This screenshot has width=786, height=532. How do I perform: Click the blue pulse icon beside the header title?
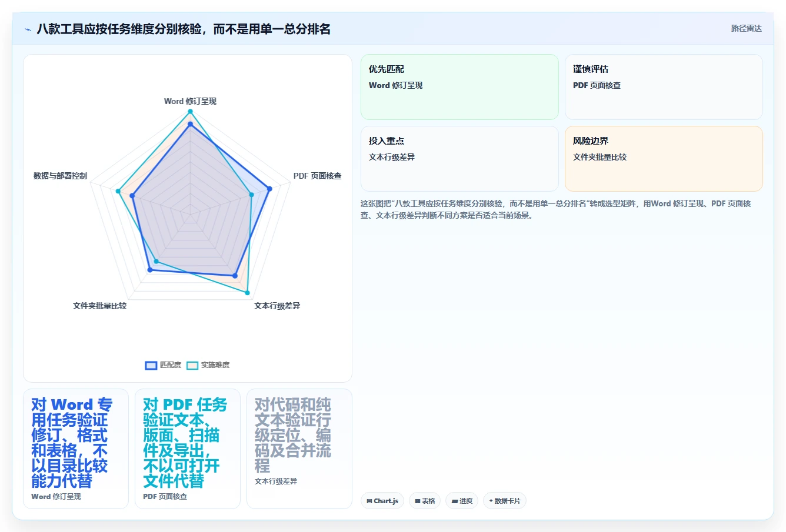28,29
